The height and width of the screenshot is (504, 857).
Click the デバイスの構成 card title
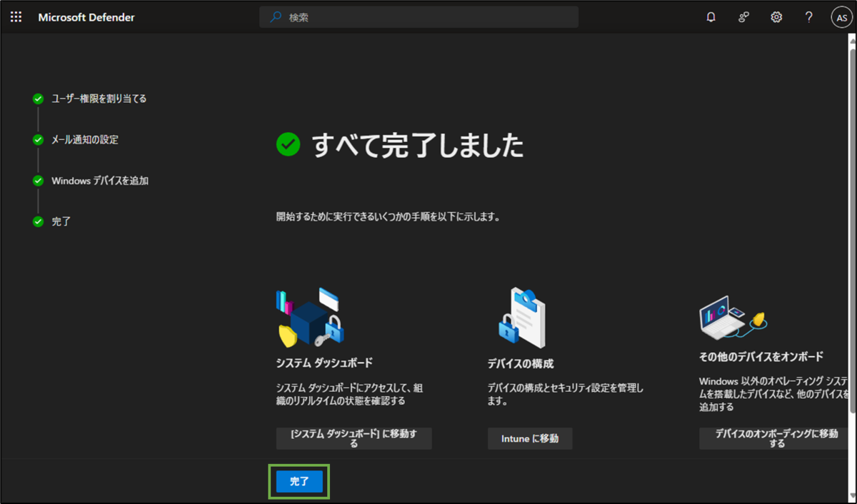521,363
